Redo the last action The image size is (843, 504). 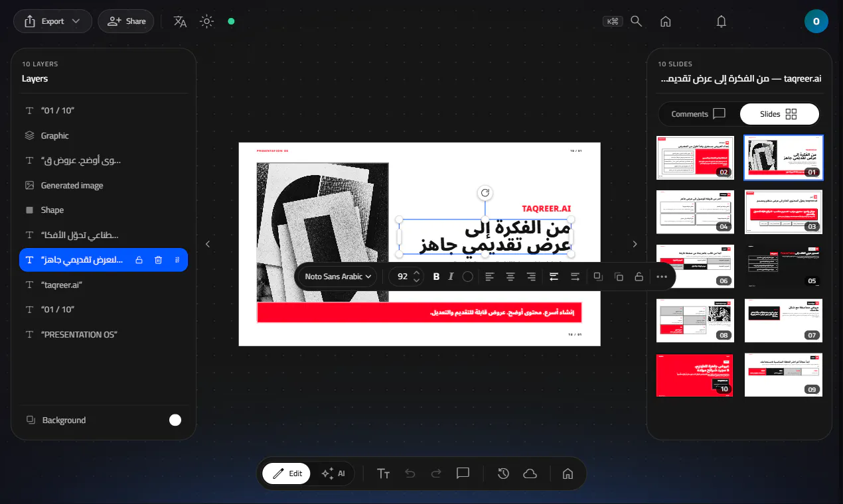(x=436, y=473)
